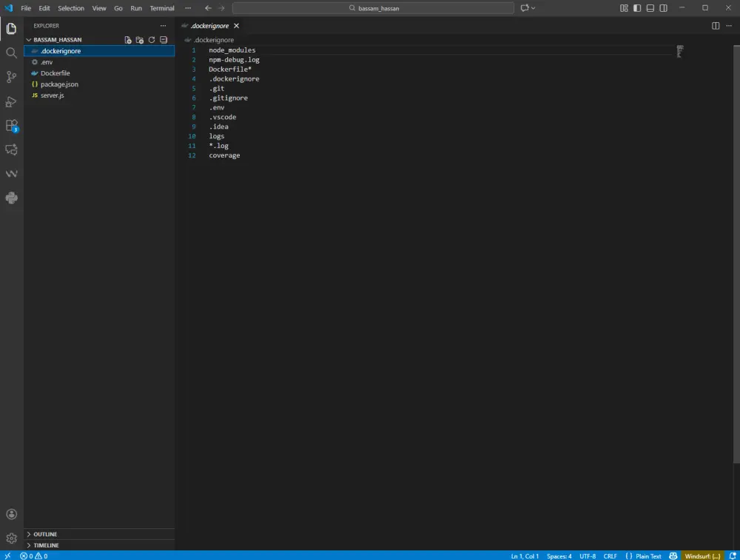
Task: Open the View menu
Action: point(98,8)
